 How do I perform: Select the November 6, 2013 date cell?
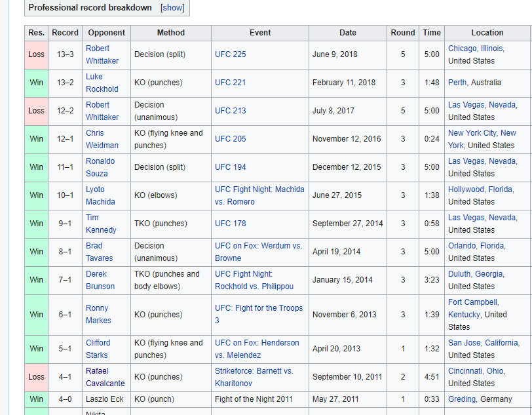348,315
